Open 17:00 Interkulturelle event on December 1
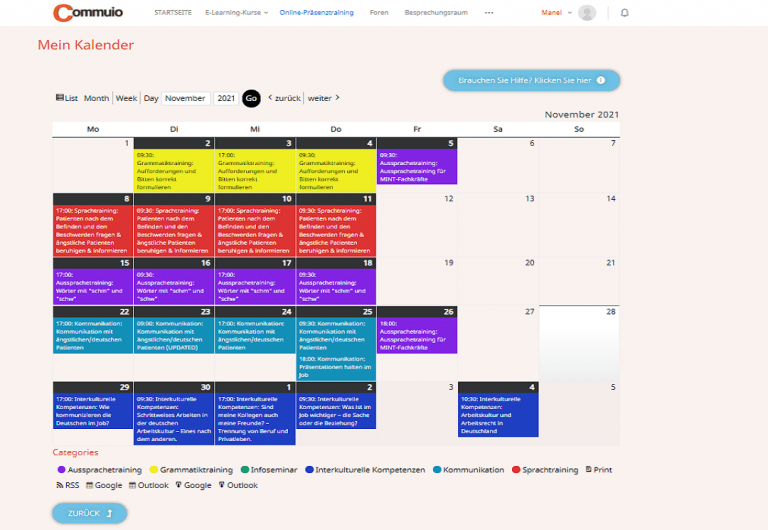The image size is (768, 530). tap(255, 419)
